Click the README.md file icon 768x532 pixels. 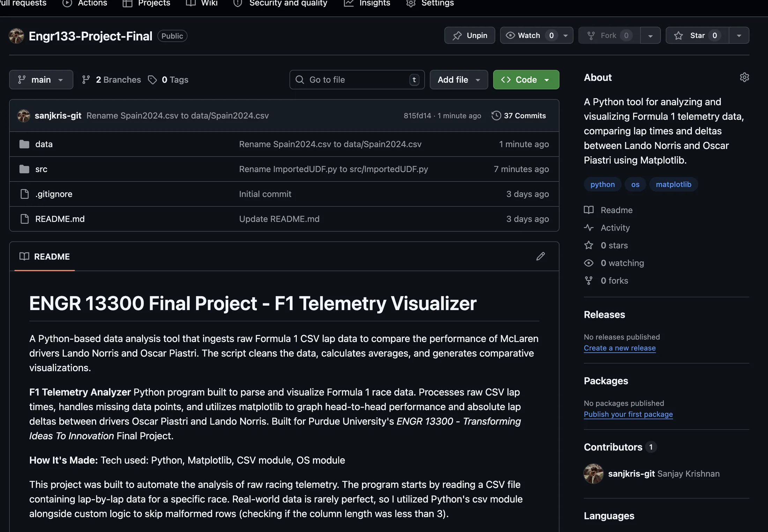[24, 219]
